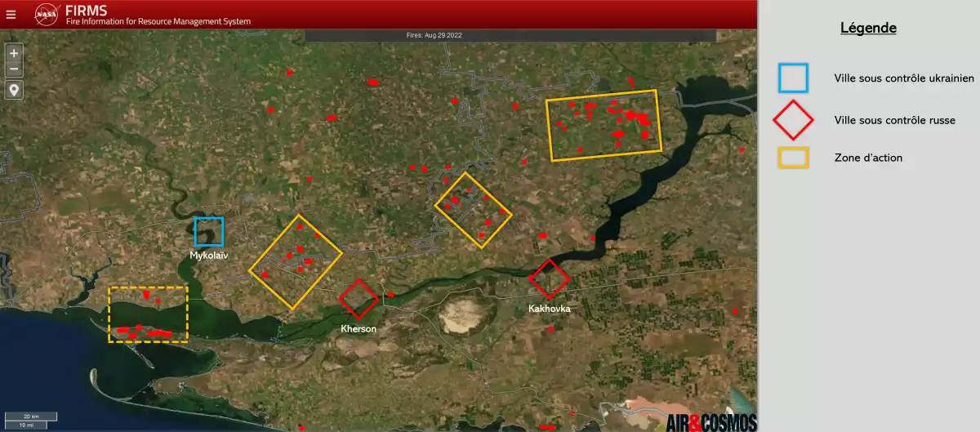The width and height of the screenshot is (980, 432).
Task: Click the dashed yellow zone on the coast
Action: point(149,314)
